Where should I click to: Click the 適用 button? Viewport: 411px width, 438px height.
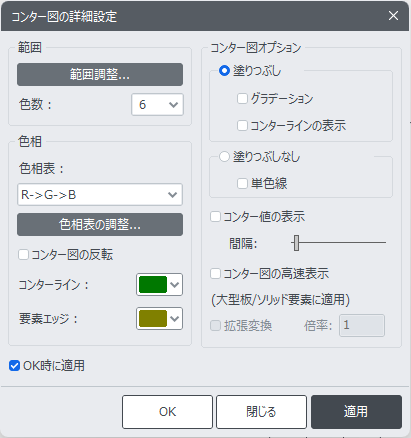pyautogui.click(x=356, y=412)
